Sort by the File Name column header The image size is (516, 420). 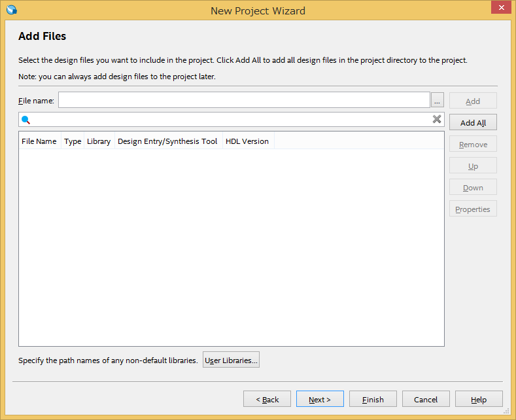[x=39, y=141]
